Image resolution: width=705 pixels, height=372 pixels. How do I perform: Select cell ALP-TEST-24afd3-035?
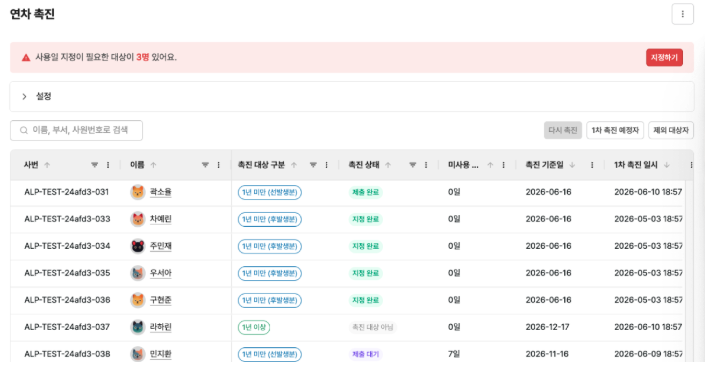[x=67, y=273]
